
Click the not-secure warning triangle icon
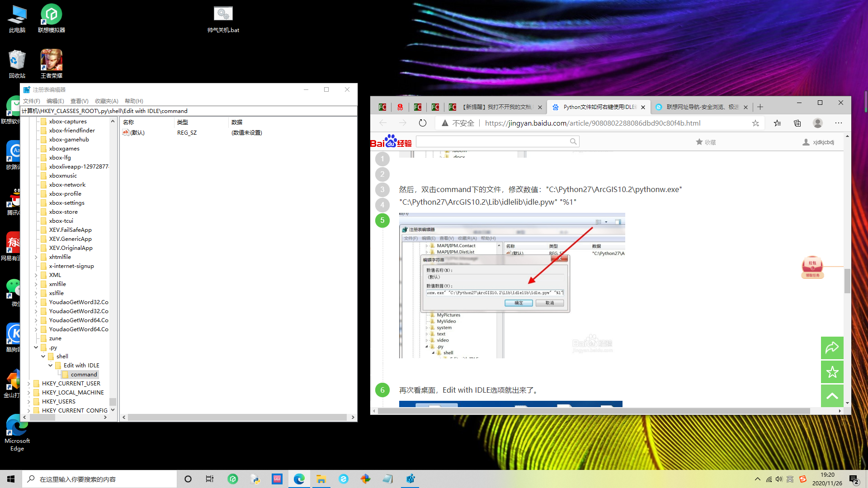(445, 123)
